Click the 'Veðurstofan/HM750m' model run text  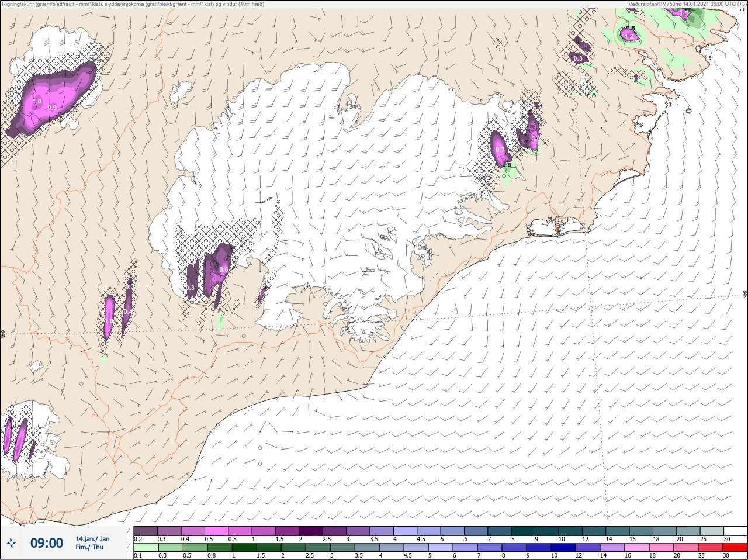pos(687,4)
